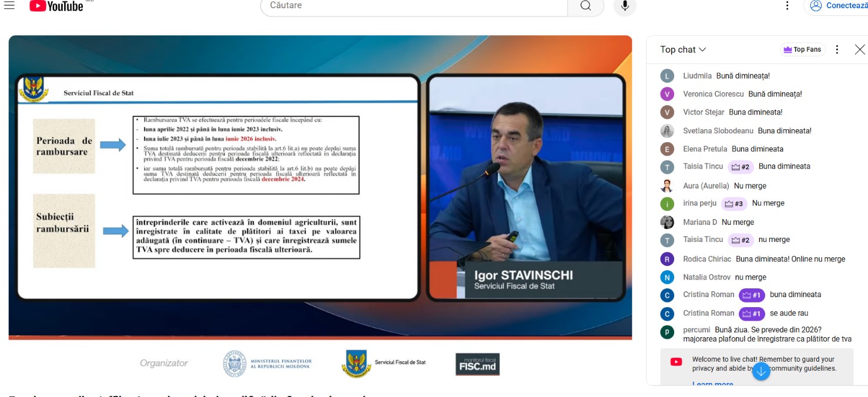Screen dimensions: 868x397
Task: Open Svetlana Slobodeanu's profile avatar
Action: (667, 131)
